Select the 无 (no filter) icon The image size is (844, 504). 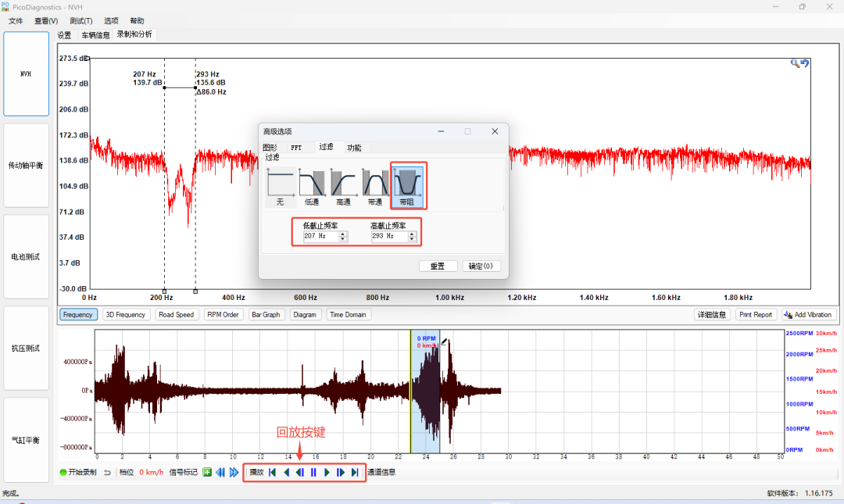(280, 186)
